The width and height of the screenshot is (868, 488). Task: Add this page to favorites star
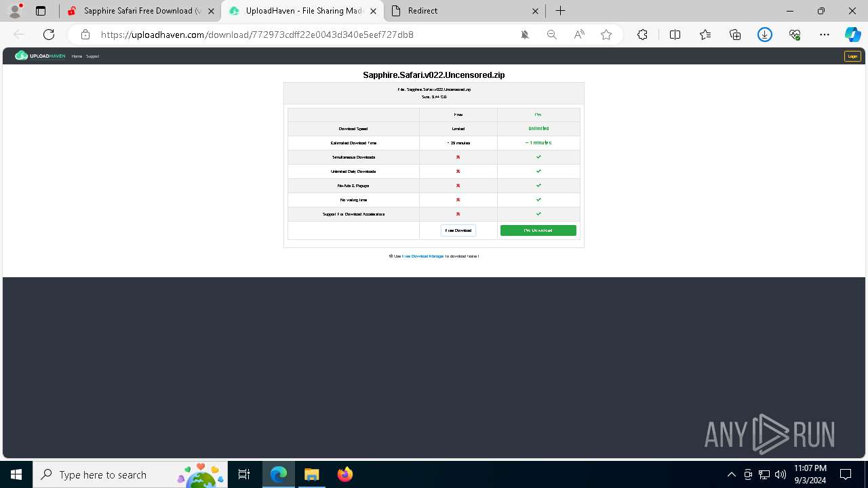pyautogui.click(x=606, y=35)
